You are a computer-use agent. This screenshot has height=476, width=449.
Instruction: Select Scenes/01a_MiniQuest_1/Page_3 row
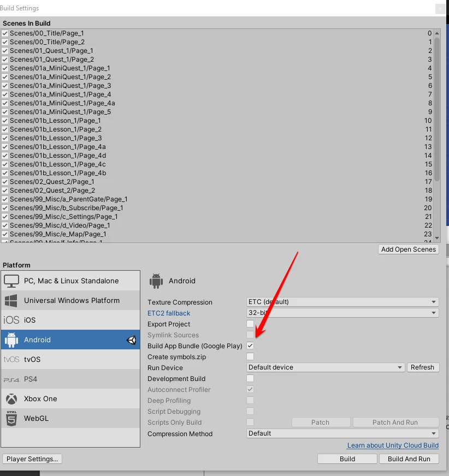pos(217,86)
